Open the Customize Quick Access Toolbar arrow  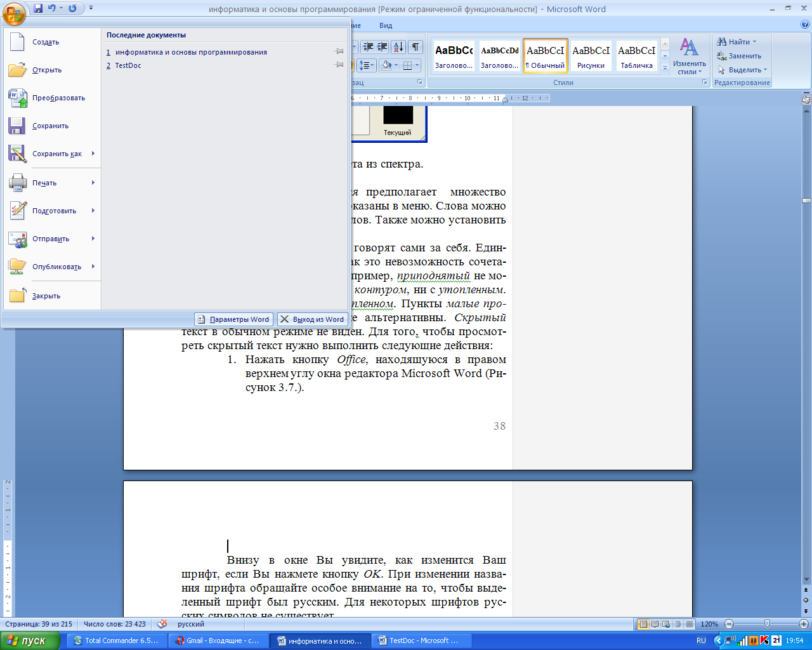(91, 8)
